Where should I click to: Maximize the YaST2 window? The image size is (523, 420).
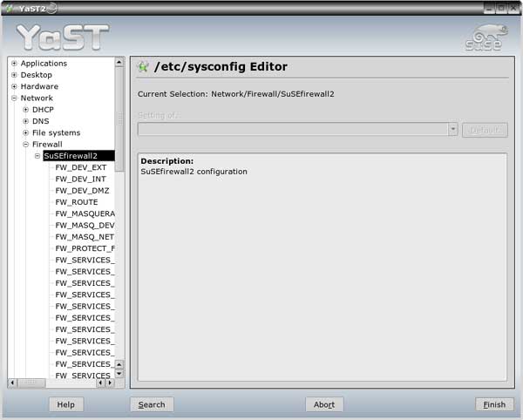[501, 9]
